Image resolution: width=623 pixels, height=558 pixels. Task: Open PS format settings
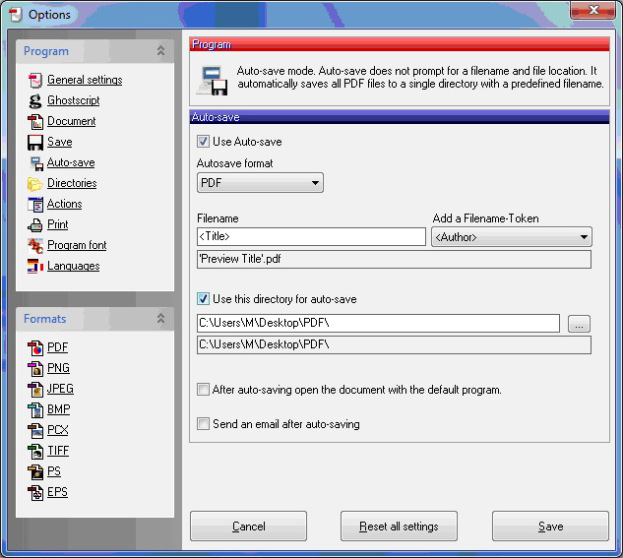[x=54, y=471]
